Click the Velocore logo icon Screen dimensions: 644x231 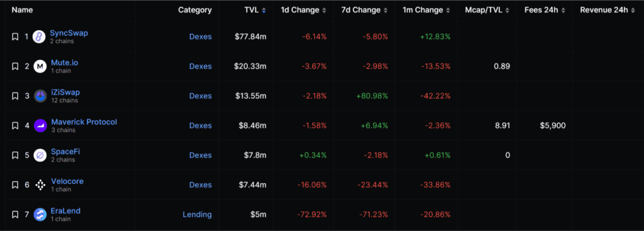[40, 185]
